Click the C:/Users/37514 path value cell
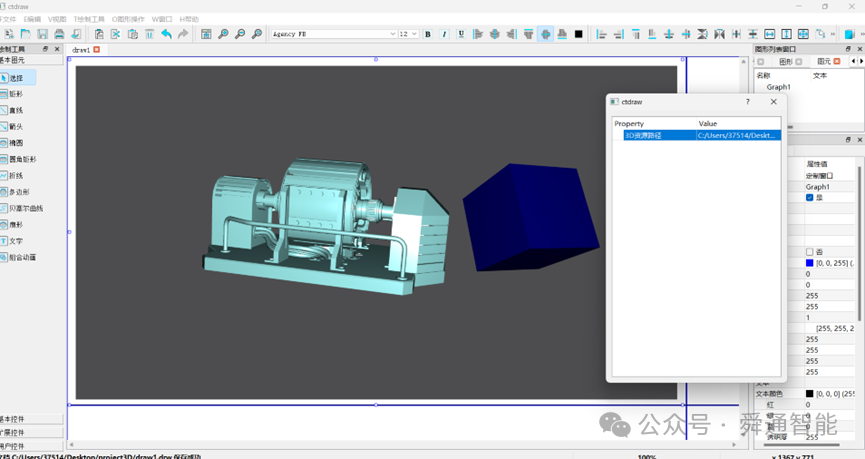865x459 pixels. pos(739,135)
